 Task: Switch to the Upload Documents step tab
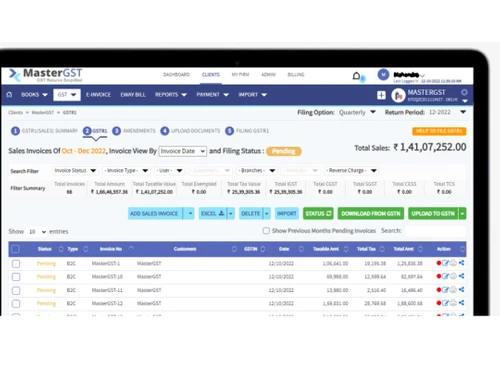pos(190,131)
